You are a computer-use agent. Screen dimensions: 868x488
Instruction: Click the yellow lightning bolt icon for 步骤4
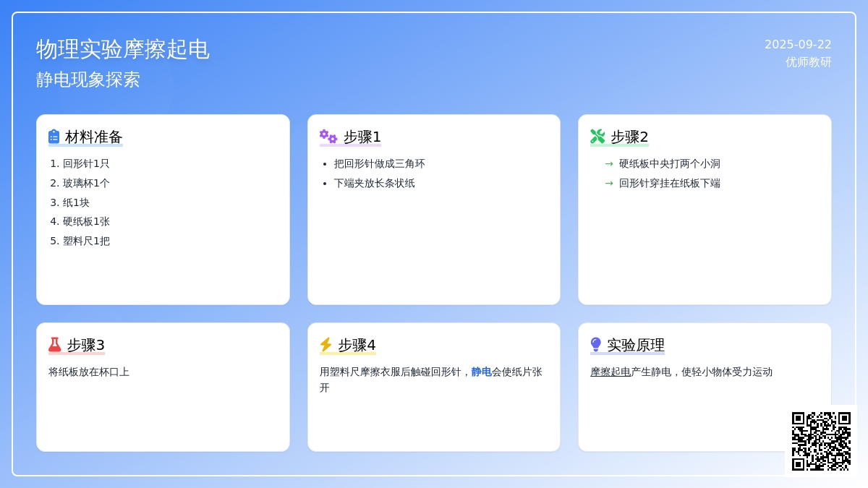(x=325, y=345)
